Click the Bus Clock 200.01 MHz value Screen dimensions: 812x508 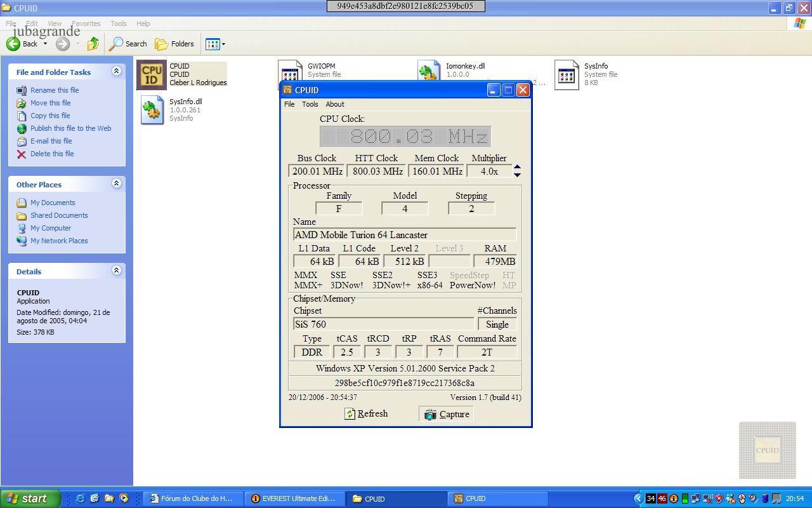tap(317, 171)
